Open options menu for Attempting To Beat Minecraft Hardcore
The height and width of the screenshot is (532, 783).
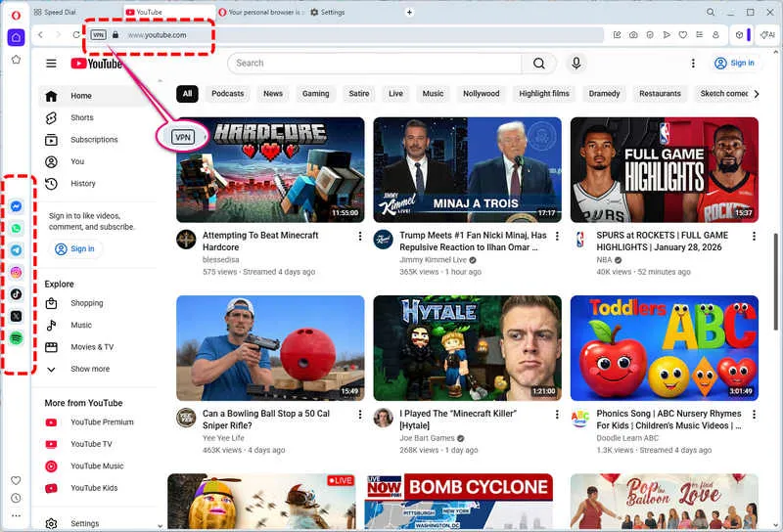click(360, 236)
